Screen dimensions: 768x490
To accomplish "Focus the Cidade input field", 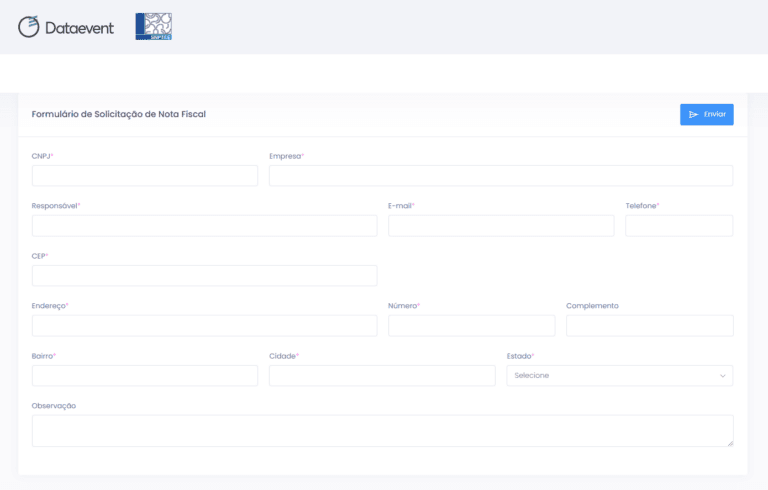I will (x=382, y=375).
